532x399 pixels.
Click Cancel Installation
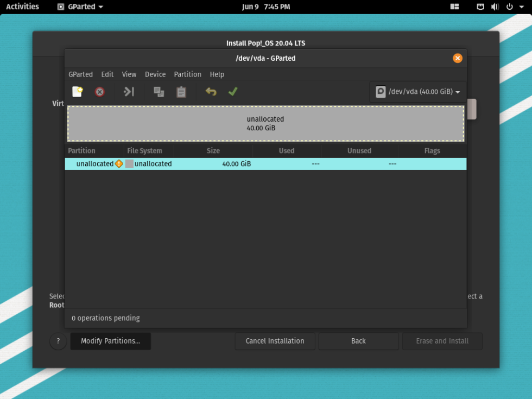(x=275, y=341)
